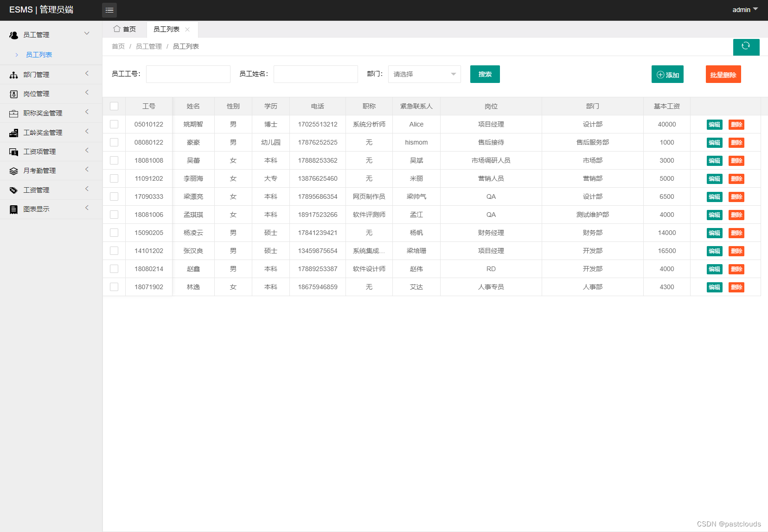Screen dimensions: 768x532
Task: Click 编辑 for employee 林逸
Action: coord(715,287)
